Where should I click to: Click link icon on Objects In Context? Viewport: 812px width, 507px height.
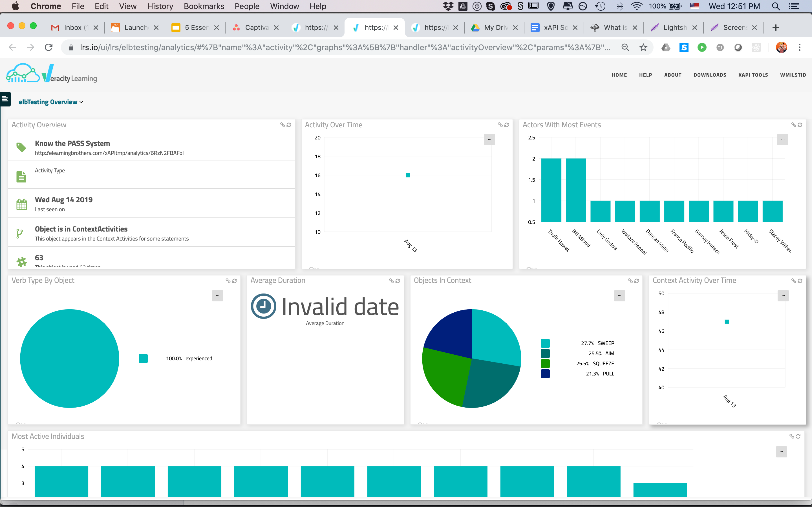point(630,281)
